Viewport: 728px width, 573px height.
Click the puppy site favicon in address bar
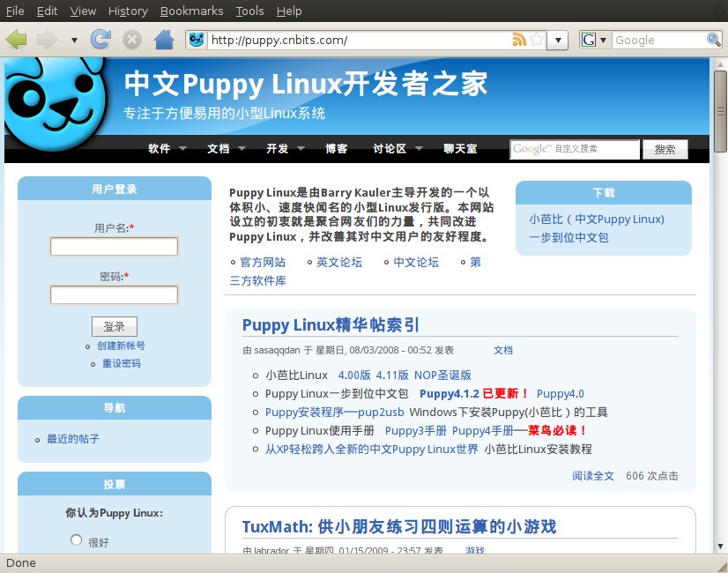[197, 40]
